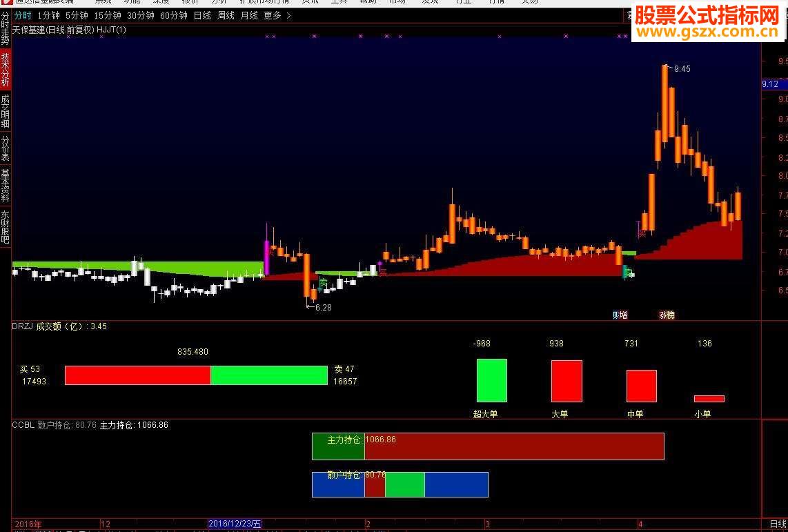Open the 更多 periods menu

(273, 16)
